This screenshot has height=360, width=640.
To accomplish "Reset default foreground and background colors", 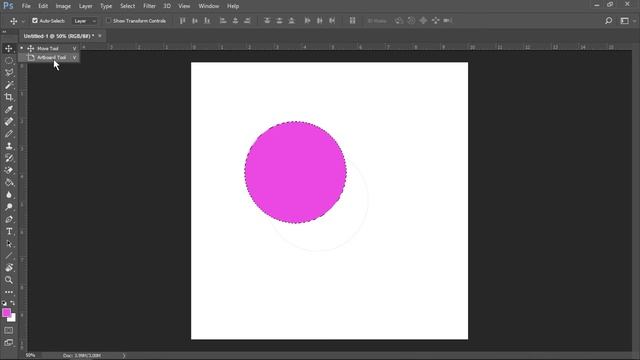I will point(4,303).
